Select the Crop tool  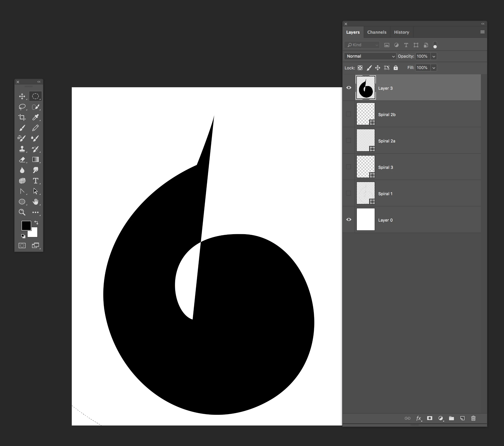click(22, 117)
